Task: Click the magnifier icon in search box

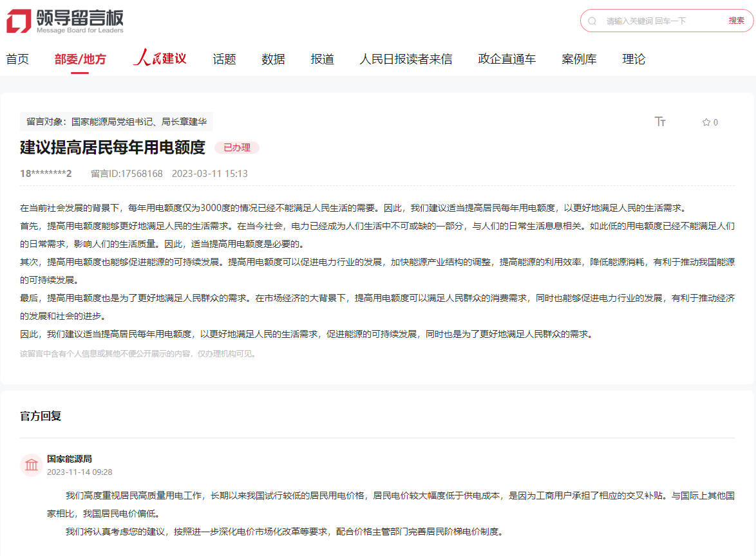Action: click(x=592, y=21)
